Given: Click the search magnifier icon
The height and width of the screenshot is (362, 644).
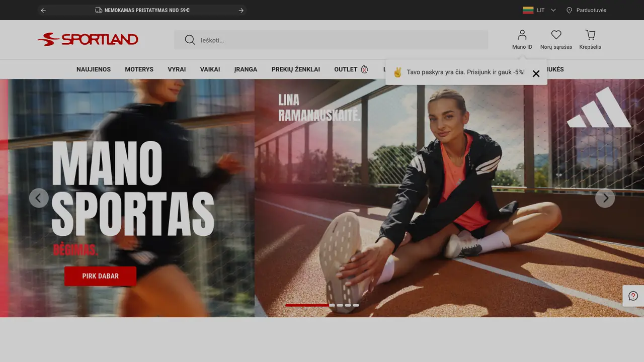Looking at the screenshot, I should coord(190,40).
